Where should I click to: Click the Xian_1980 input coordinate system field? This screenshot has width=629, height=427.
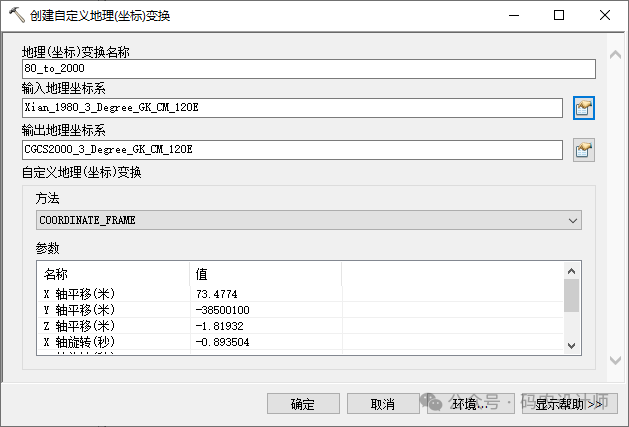tap(292, 108)
